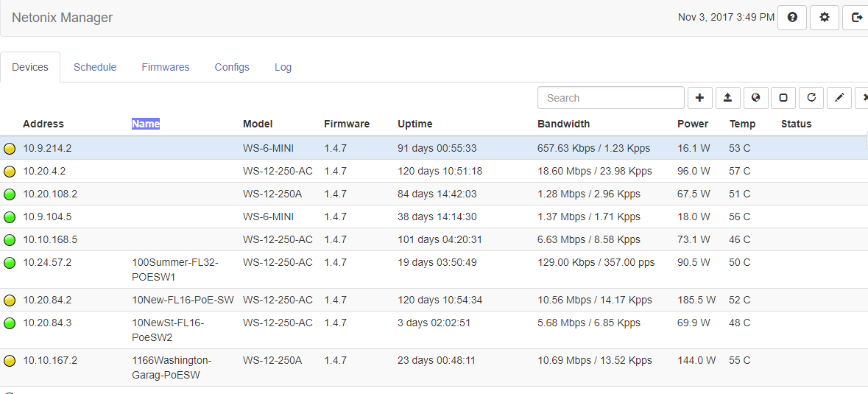Sort devices by Address column header
This screenshot has width=868, height=394.
(43, 124)
